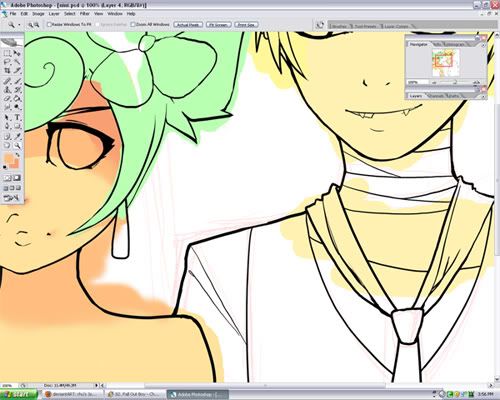Image resolution: width=500 pixels, height=400 pixels.
Task: Open the Zoom tool preset picker arrow
Action: click(x=19, y=25)
